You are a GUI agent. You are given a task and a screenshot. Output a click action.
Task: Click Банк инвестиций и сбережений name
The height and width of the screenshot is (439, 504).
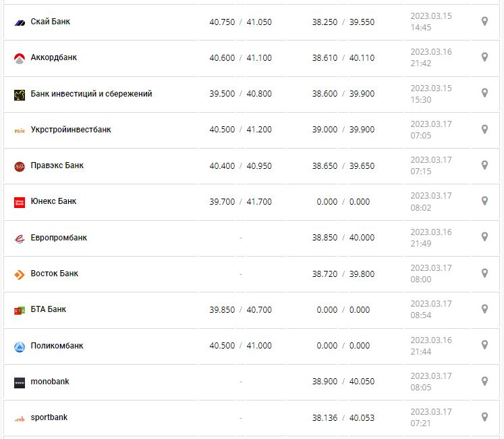pyautogui.click(x=91, y=93)
